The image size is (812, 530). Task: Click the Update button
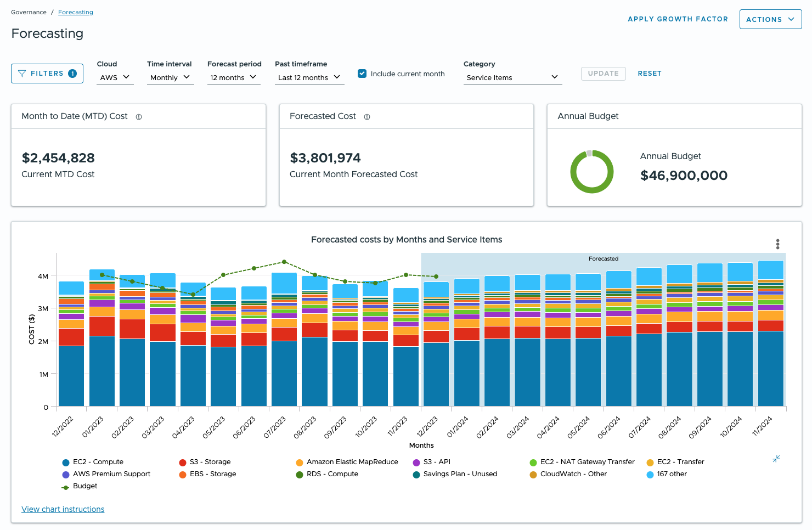click(x=603, y=74)
